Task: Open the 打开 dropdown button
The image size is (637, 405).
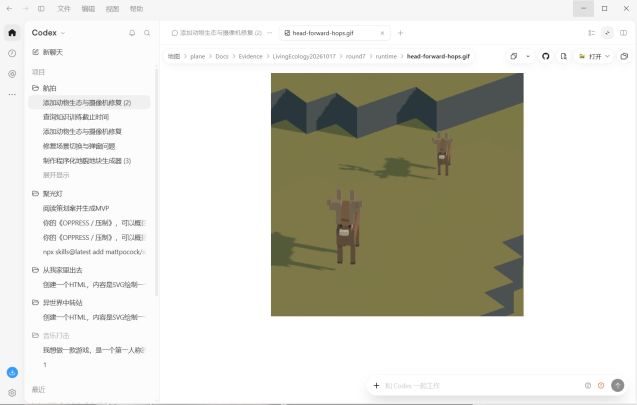Action: pyautogui.click(x=594, y=56)
